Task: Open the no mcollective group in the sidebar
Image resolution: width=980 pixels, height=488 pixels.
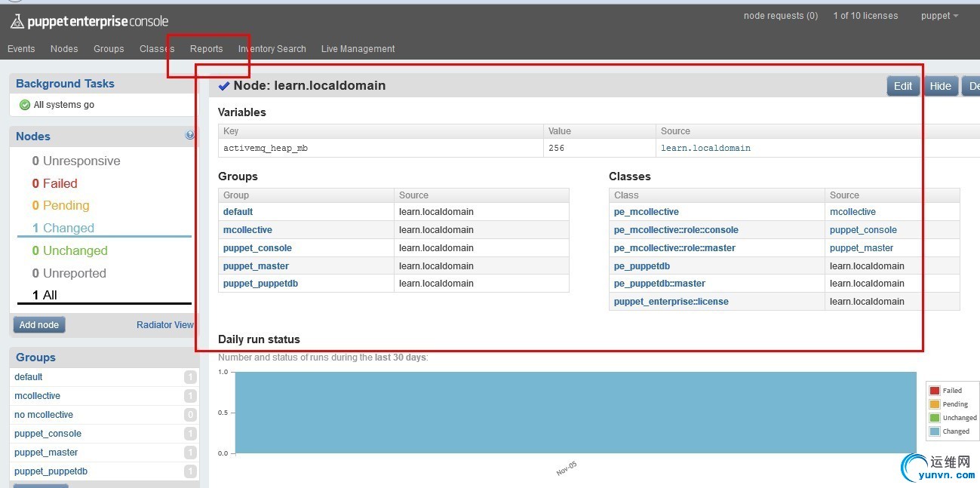Action: [44, 415]
